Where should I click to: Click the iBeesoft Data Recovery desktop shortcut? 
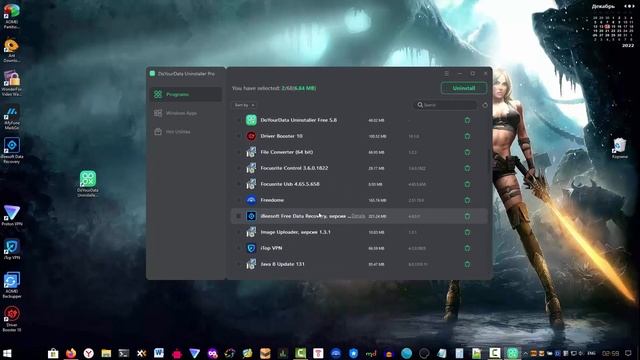tap(12, 150)
